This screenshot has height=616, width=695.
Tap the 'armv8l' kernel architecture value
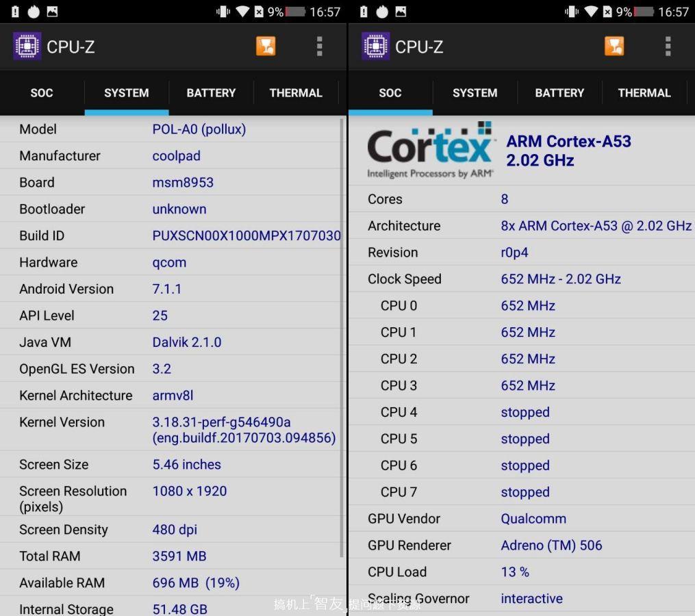tap(173, 396)
